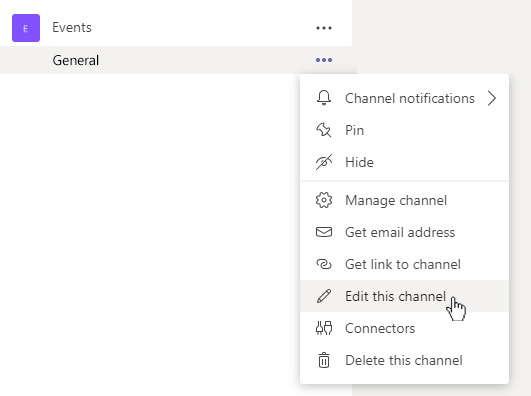Viewport: 531px width, 396px height.
Task: Click the Connectors plug icon
Action: tap(324, 328)
